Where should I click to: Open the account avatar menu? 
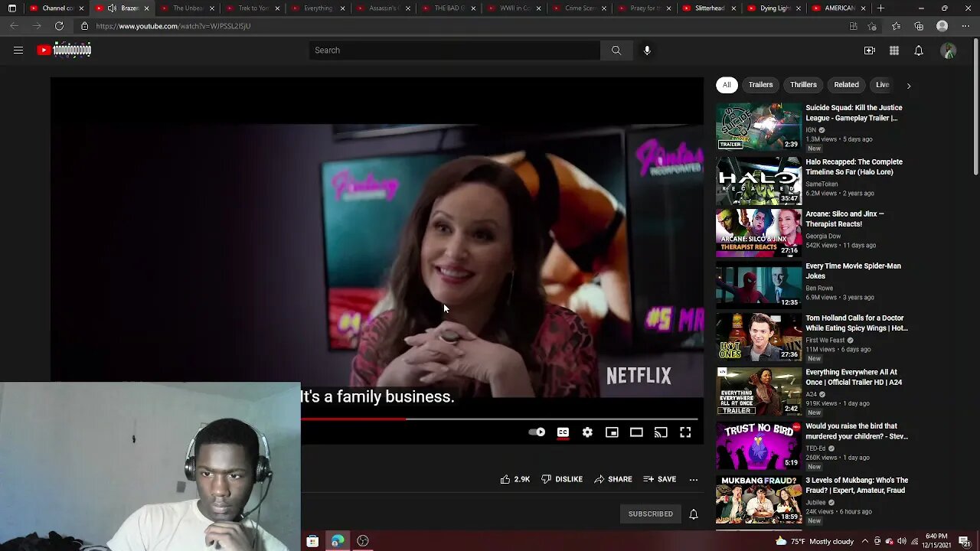pos(949,51)
